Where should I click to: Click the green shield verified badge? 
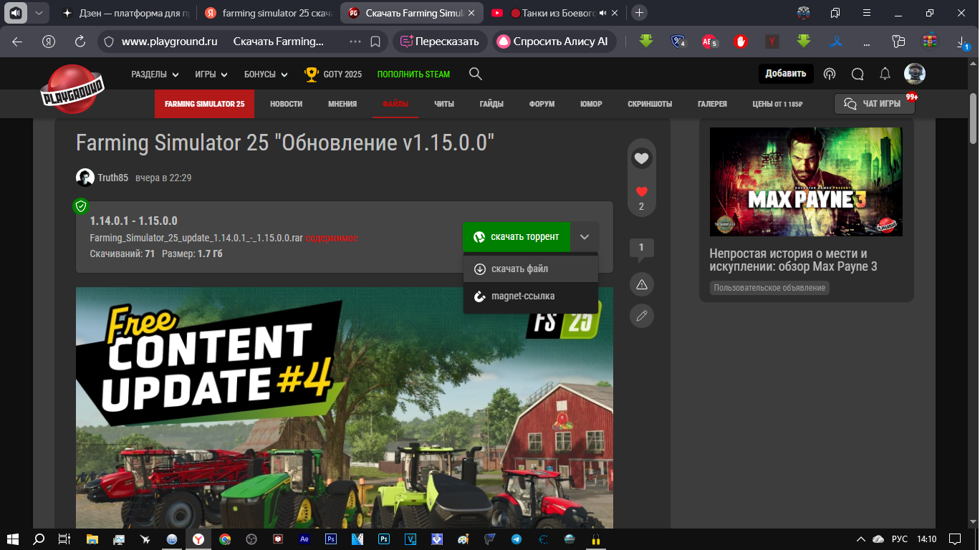coord(81,206)
